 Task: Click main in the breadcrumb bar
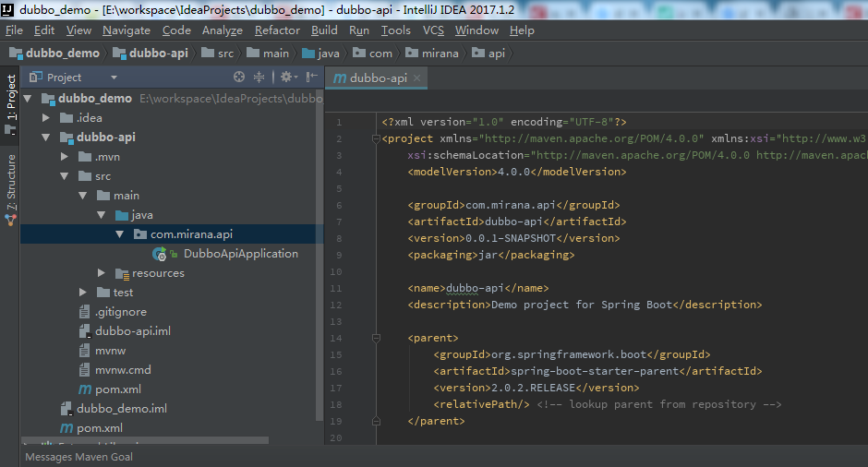[268, 54]
